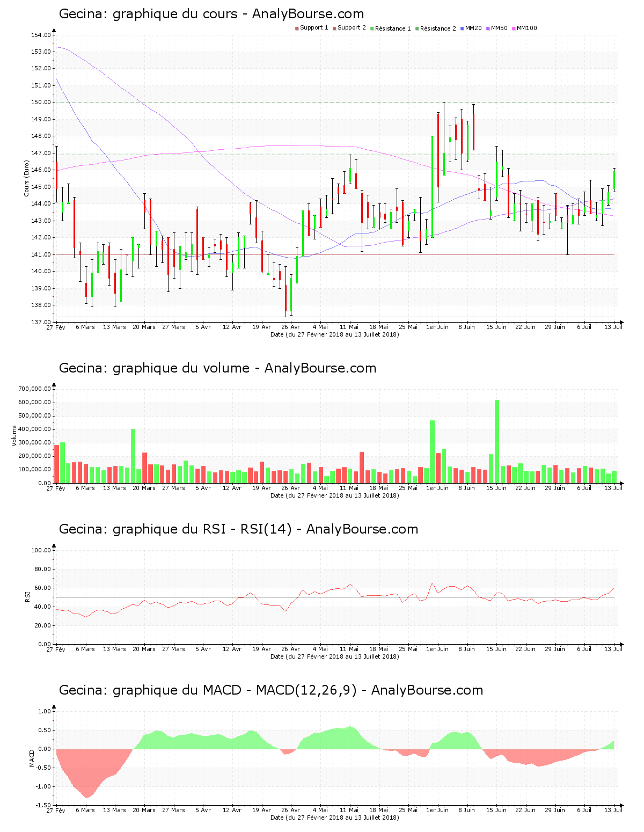Click the 150.00 price axis label

tap(41, 102)
